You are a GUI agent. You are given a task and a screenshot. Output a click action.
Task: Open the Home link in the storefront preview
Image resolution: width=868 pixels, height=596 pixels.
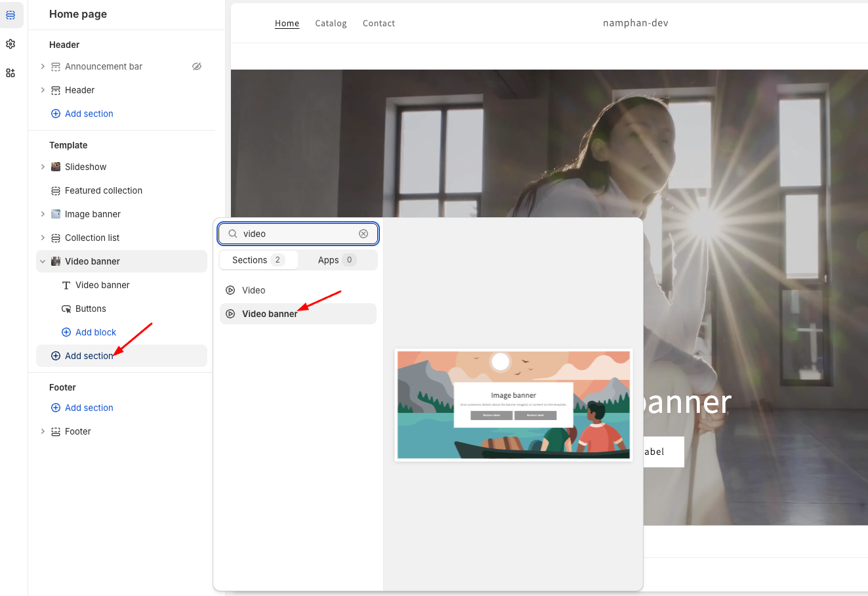coord(287,23)
